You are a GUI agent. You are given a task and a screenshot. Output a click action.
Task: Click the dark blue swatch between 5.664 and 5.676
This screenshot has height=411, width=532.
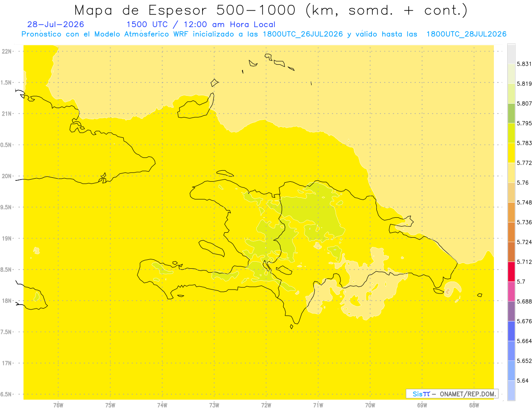(x=511, y=331)
